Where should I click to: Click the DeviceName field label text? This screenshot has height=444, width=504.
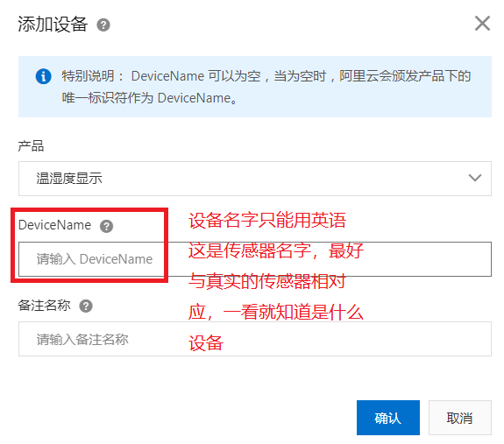pos(54,225)
